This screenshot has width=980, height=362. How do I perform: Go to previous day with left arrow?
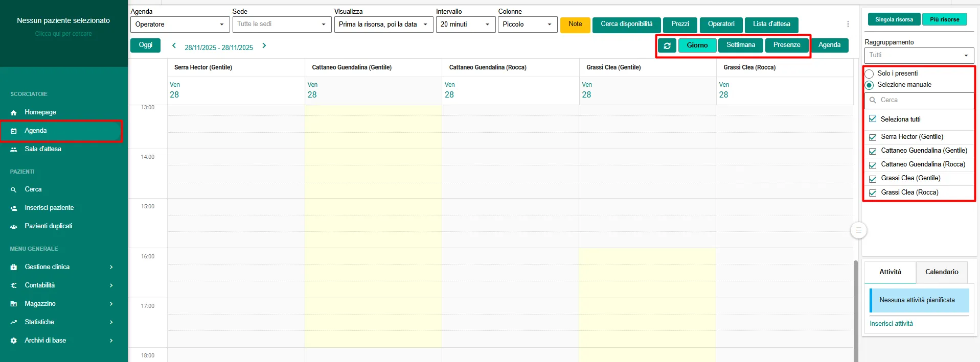[x=174, y=46]
